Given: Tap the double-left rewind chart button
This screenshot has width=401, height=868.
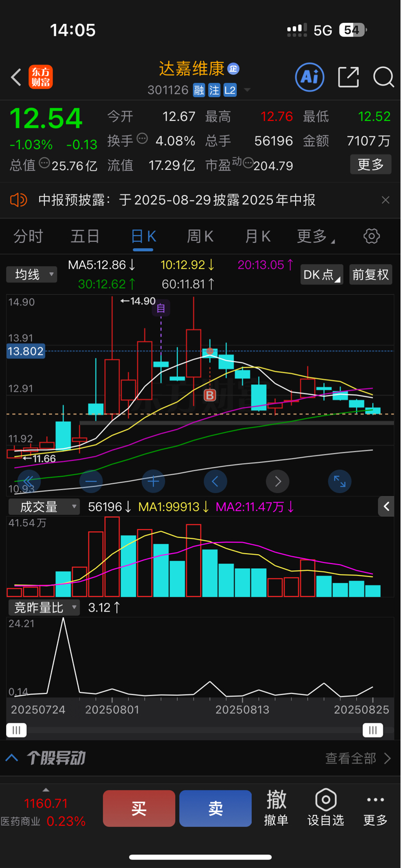Looking at the screenshot, I should pos(29,481).
